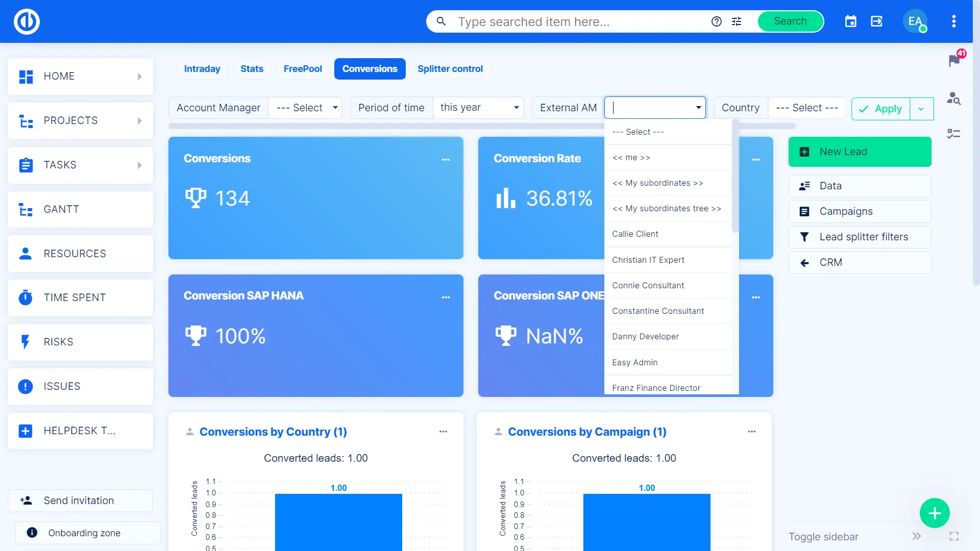Open the Period of time dropdown

[x=478, y=108]
